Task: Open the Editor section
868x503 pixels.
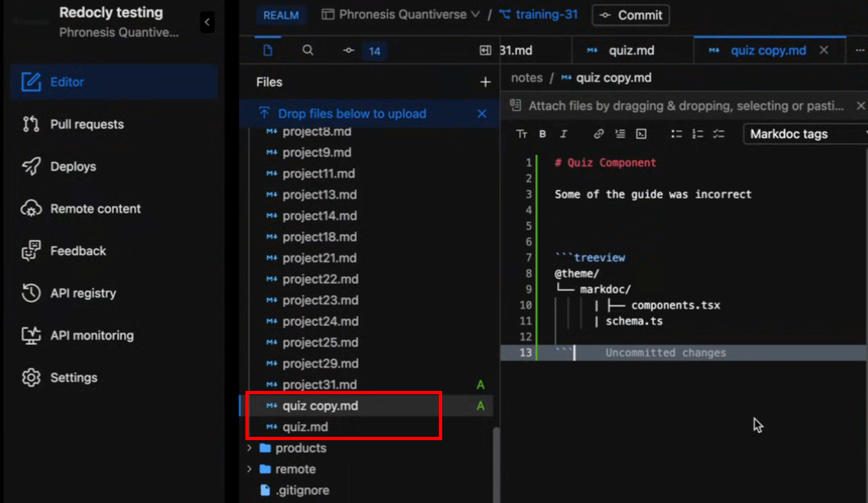Action: pos(114,82)
